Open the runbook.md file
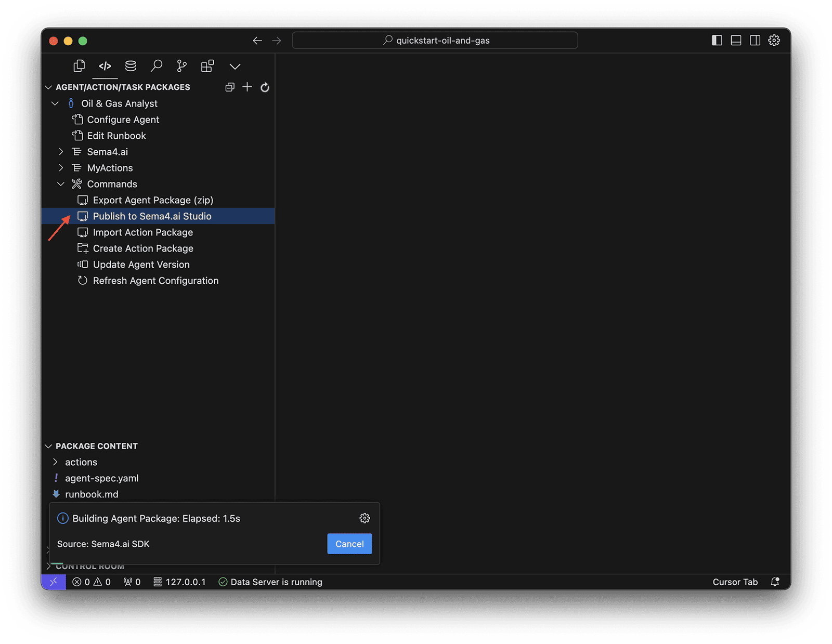 92,494
